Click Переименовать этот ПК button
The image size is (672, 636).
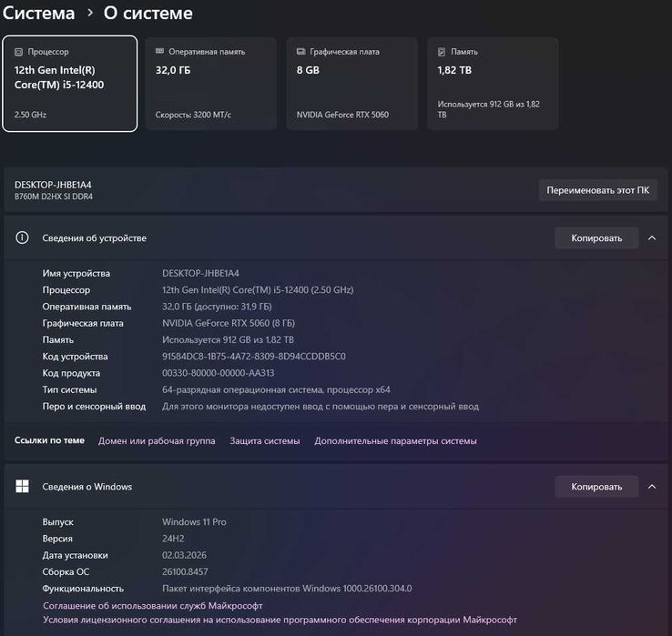(598, 190)
